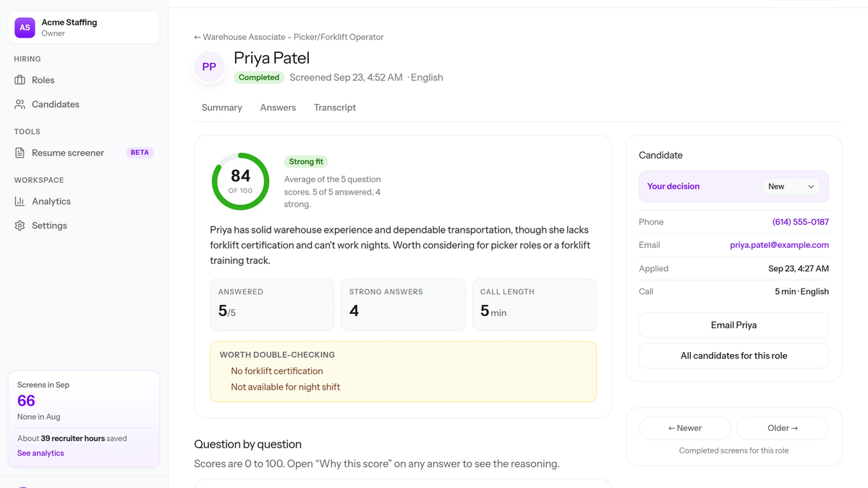This screenshot has height=488, width=868.
Task: Click All candidates for this role
Action: pyautogui.click(x=733, y=356)
